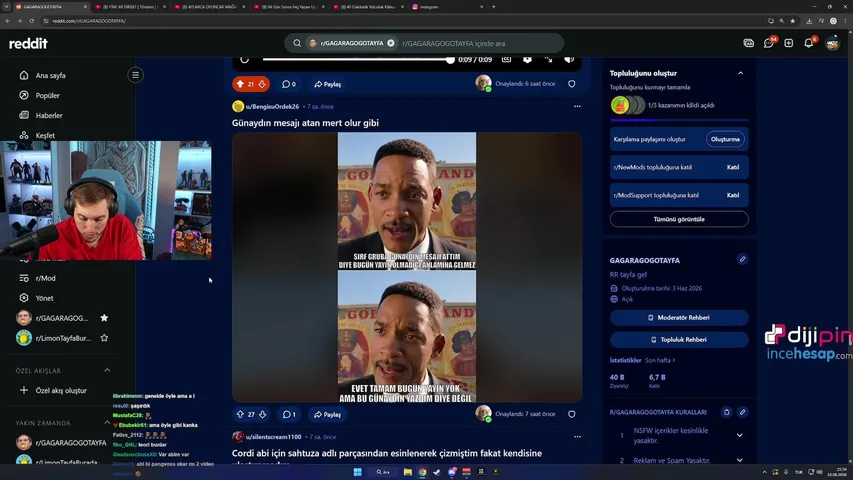Click the mod shield on post approved 7 hours ago
853x480 pixels.
point(572,414)
